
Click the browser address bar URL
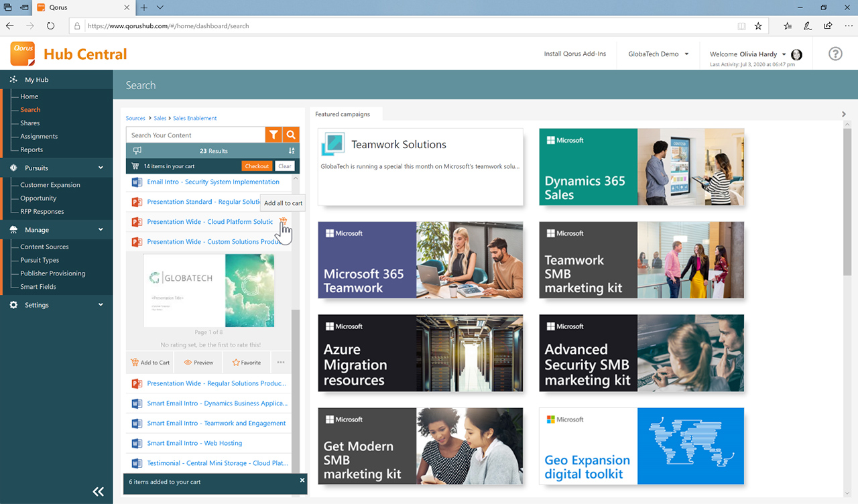[x=168, y=26]
